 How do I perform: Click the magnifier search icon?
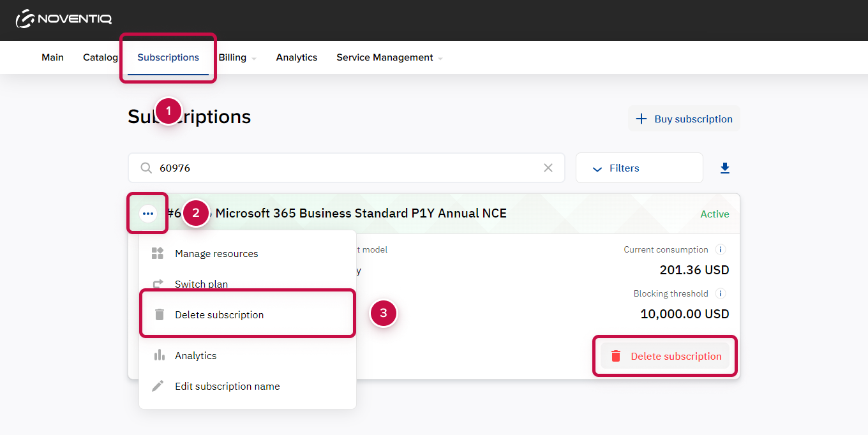tap(146, 168)
